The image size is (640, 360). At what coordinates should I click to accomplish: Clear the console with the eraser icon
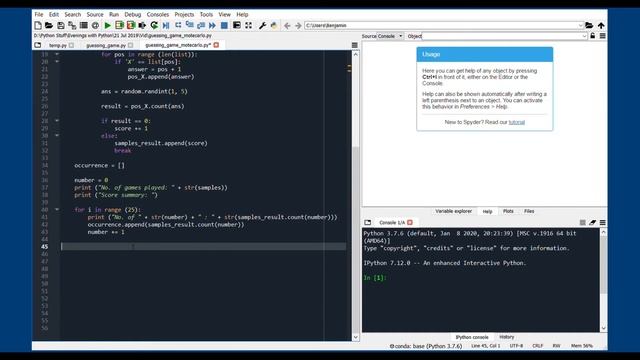pyautogui.click(x=592, y=222)
